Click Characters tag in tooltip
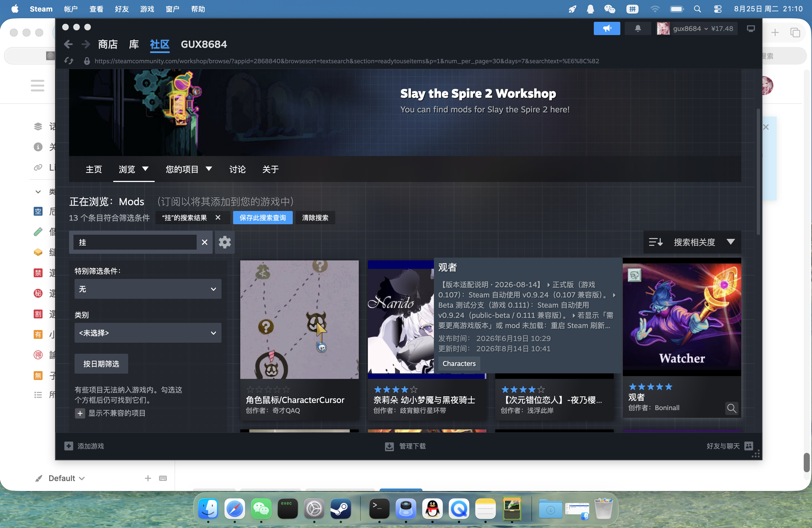This screenshot has height=528, width=812. pyautogui.click(x=459, y=364)
